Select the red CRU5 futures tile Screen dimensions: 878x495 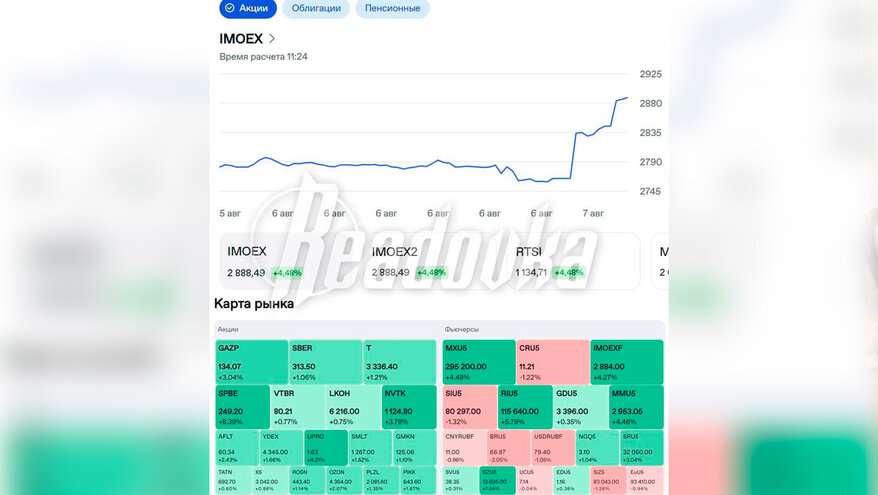point(553,361)
